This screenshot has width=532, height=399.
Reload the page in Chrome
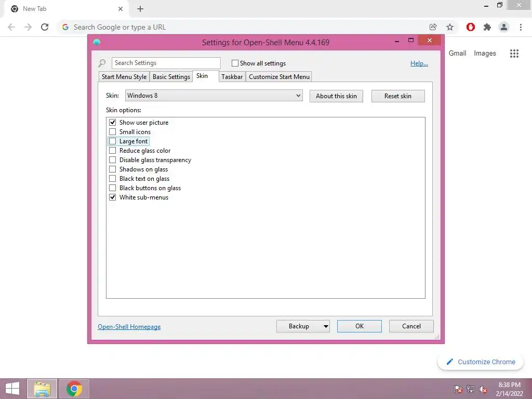tap(45, 27)
